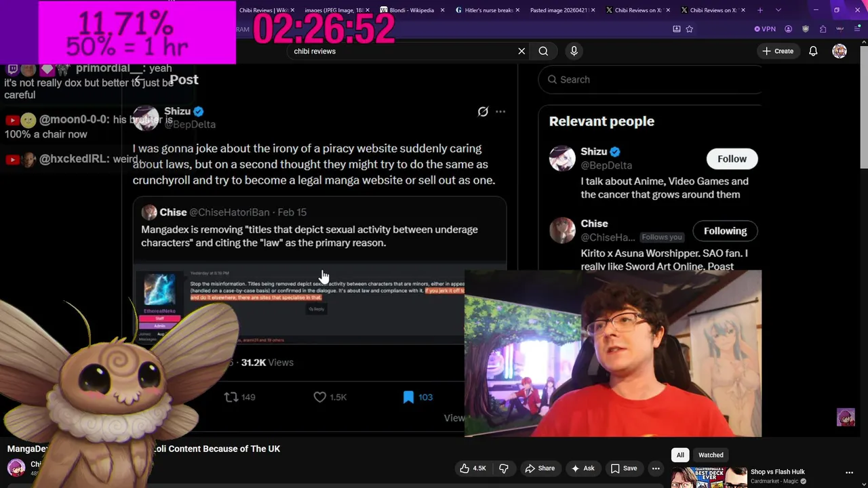
Task: Open YouTube notifications bell
Action: [813, 51]
